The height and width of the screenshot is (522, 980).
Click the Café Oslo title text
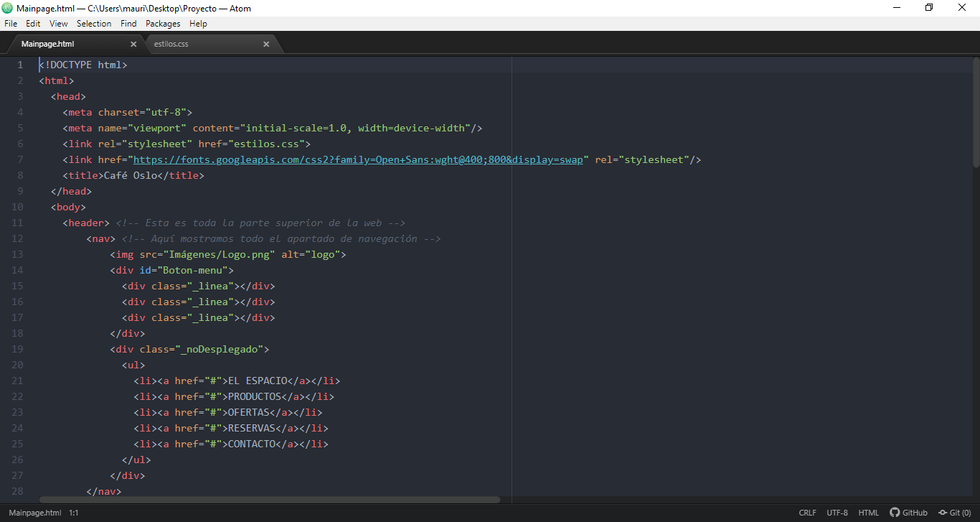(x=131, y=175)
